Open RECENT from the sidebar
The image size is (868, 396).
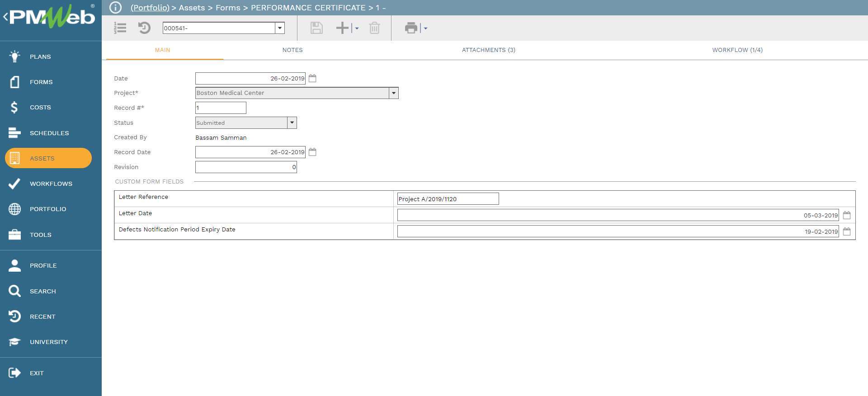click(x=42, y=317)
